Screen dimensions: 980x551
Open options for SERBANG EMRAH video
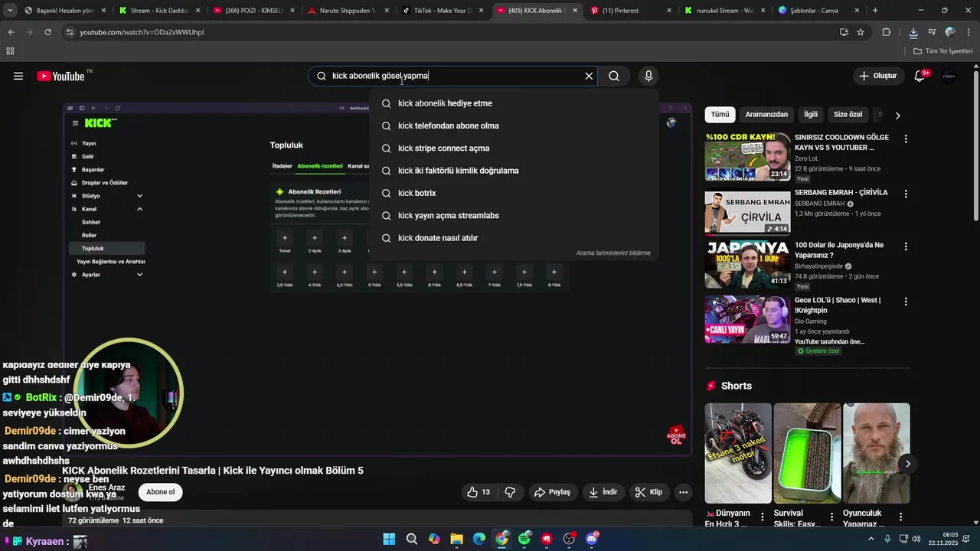click(x=906, y=194)
